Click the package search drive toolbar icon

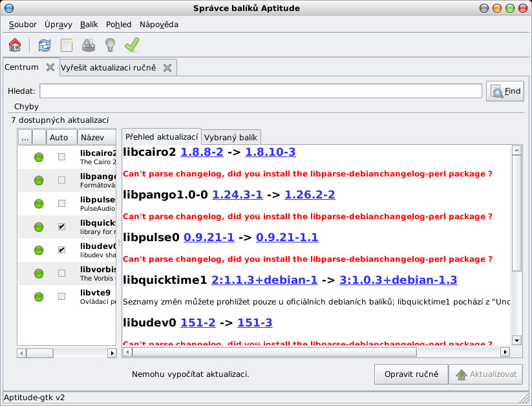coord(88,45)
